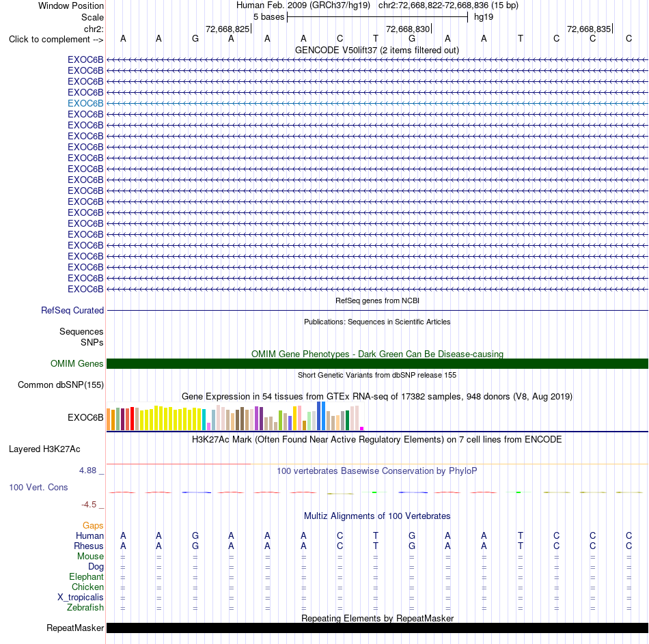Select the Chicken alignment row label
This screenshot has width=649, height=644.
click(x=87, y=587)
